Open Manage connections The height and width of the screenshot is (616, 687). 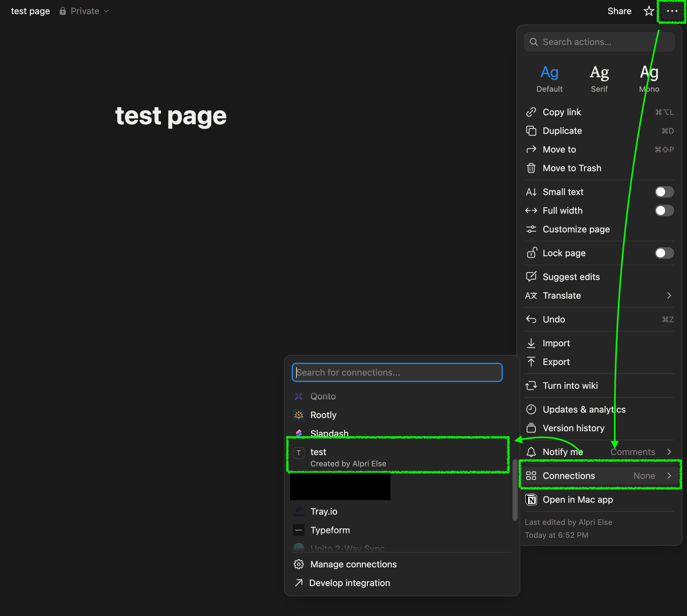click(x=353, y=564)
